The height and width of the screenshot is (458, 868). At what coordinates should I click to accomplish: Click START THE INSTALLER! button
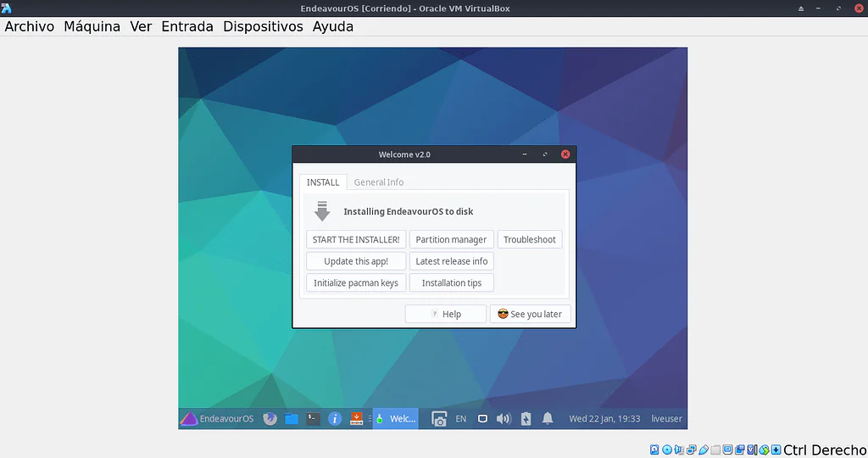click(x=356, y=239)
